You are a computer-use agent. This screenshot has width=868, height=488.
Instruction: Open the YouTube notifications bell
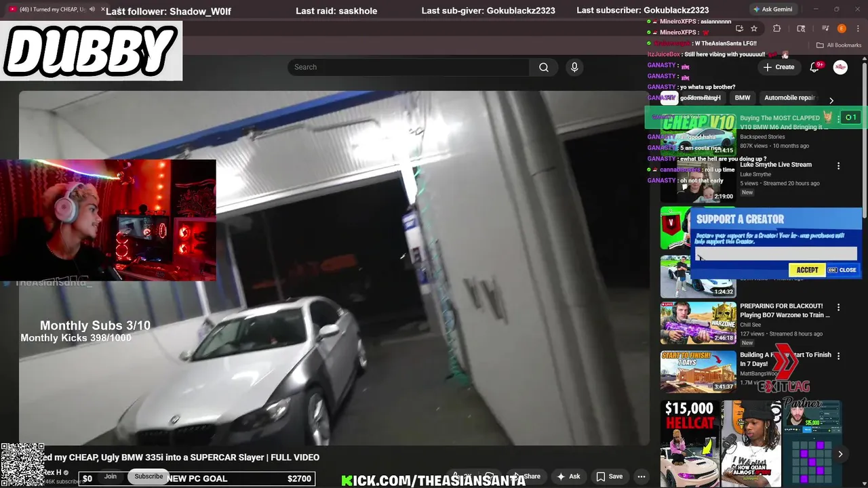click(814, 67)
